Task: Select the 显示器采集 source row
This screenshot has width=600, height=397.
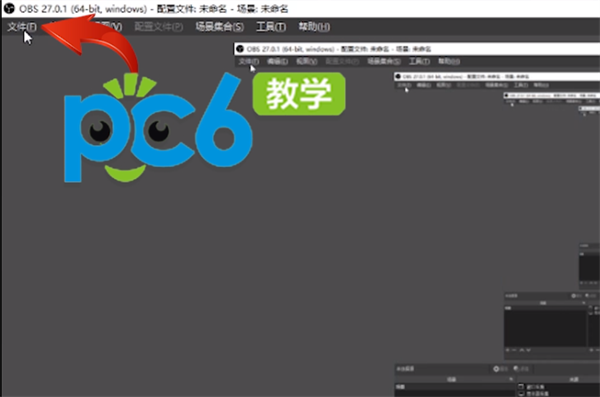Action: click(x=559, y=394)
